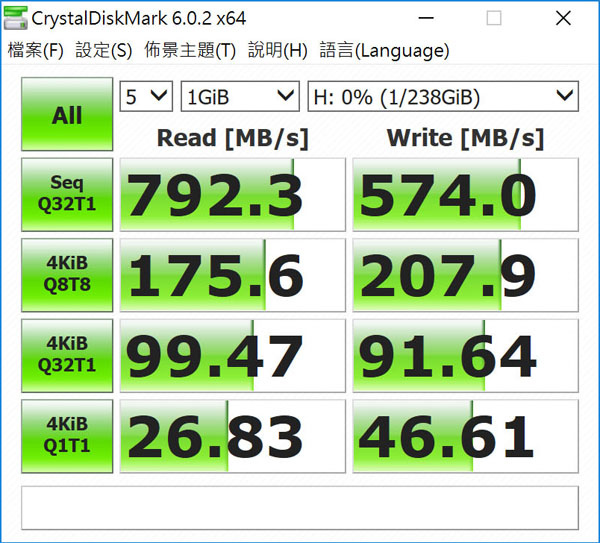Click the Seq write result 574.0
Screen dimensions: 600x543
[465, 194]
